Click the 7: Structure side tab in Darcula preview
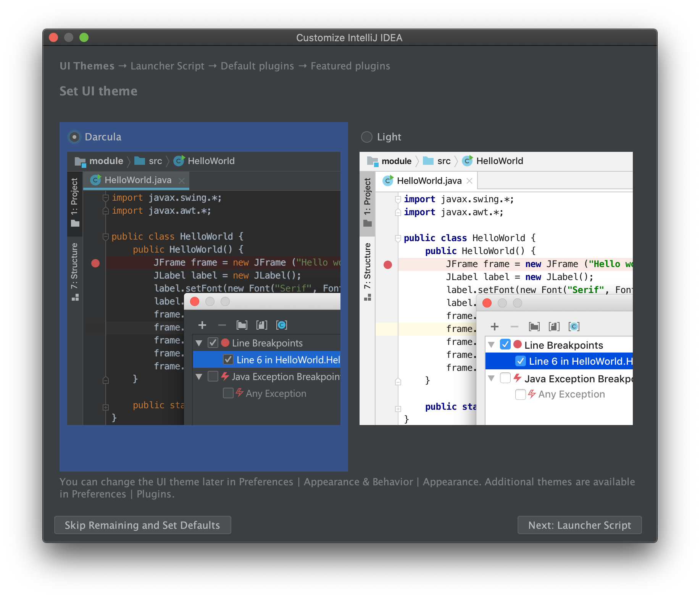Image resolution: width=700 pixels, height=599 pixels. tap(75, 272)
